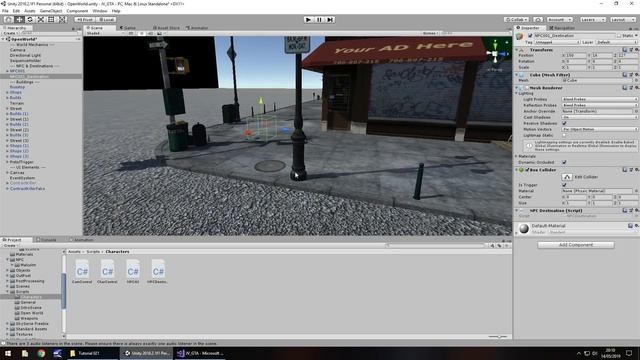Image resolution: width=640 pixels, height=360 pixels.
Task: Open the NPCAI C# script
Action: click(133, 271)
